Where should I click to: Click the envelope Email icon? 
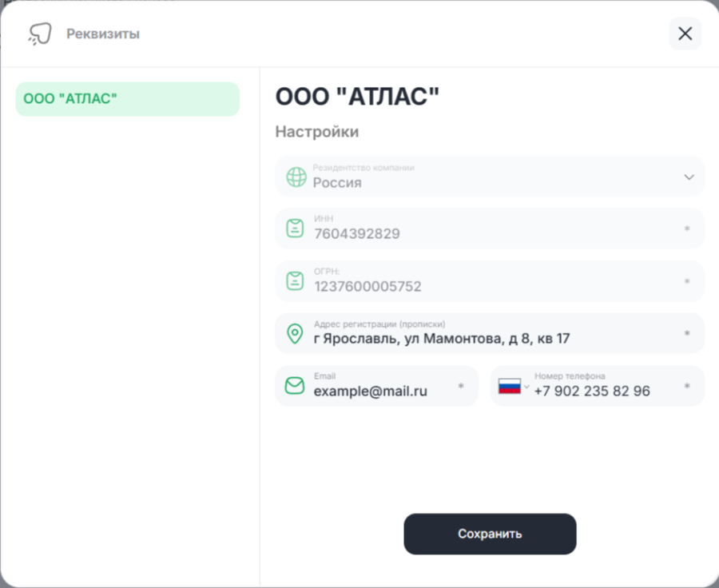click(x=295, y=387)
